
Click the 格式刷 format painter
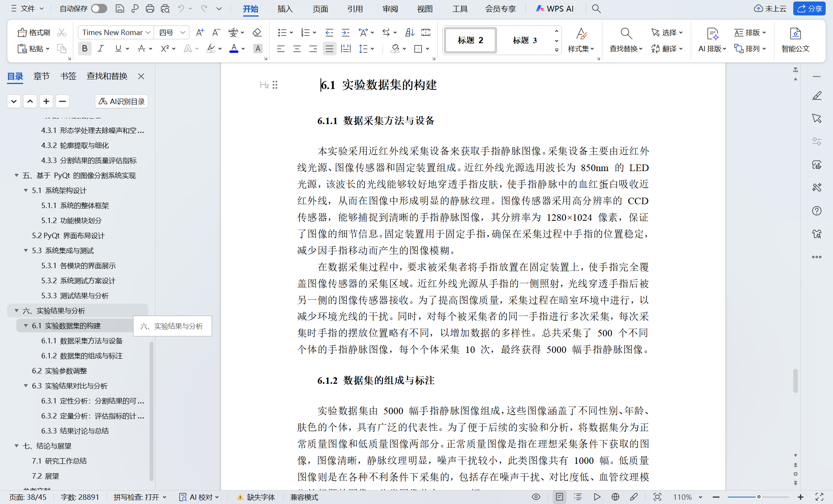point(34,32)
